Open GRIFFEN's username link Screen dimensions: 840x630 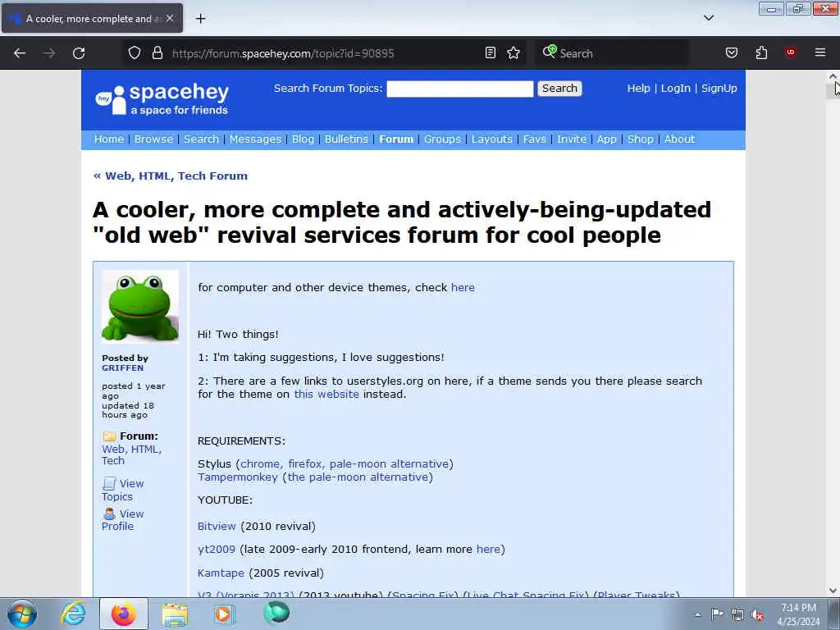click(x=123, y=368)
